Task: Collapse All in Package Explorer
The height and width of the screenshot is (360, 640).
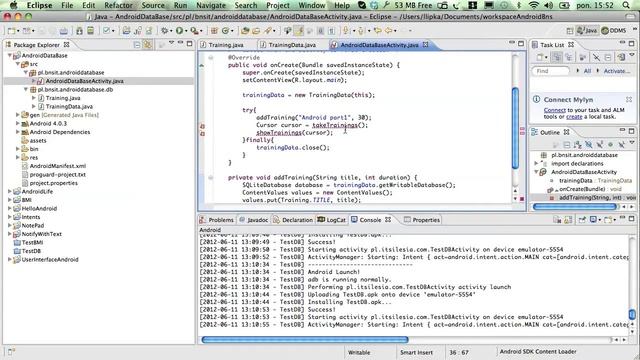Action: coord(137,44)
